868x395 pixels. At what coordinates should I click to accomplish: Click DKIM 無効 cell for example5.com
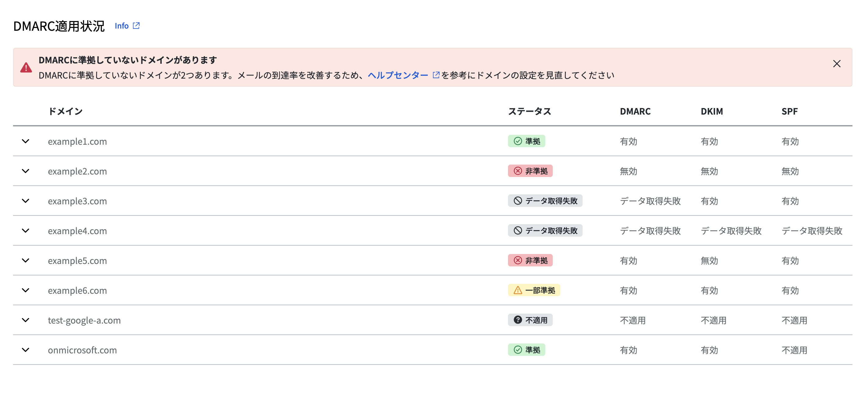(x=709, y=261)
